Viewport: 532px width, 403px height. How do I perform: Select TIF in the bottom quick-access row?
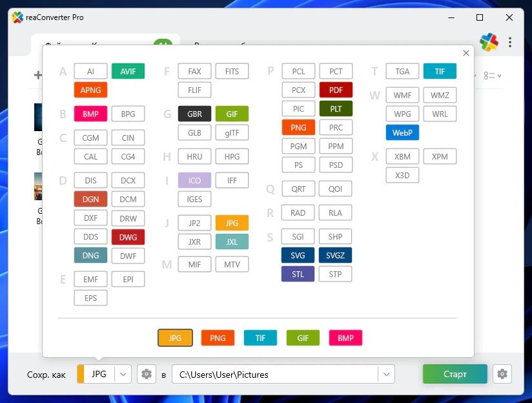pos(260,338)
